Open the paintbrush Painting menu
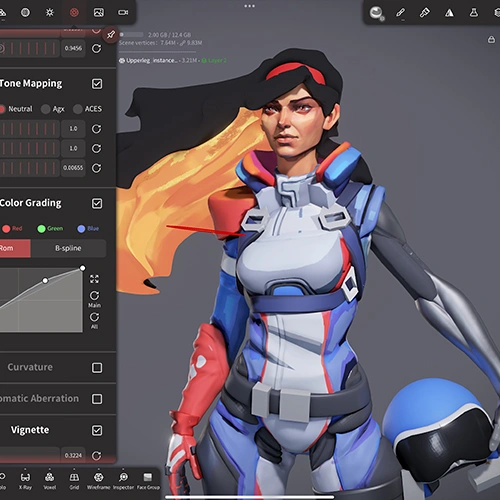 [424, 13]
